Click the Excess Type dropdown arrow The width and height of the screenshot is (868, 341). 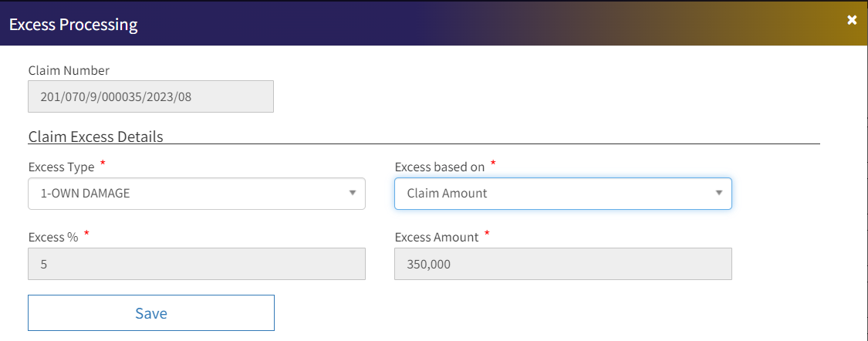click(352, 194)
